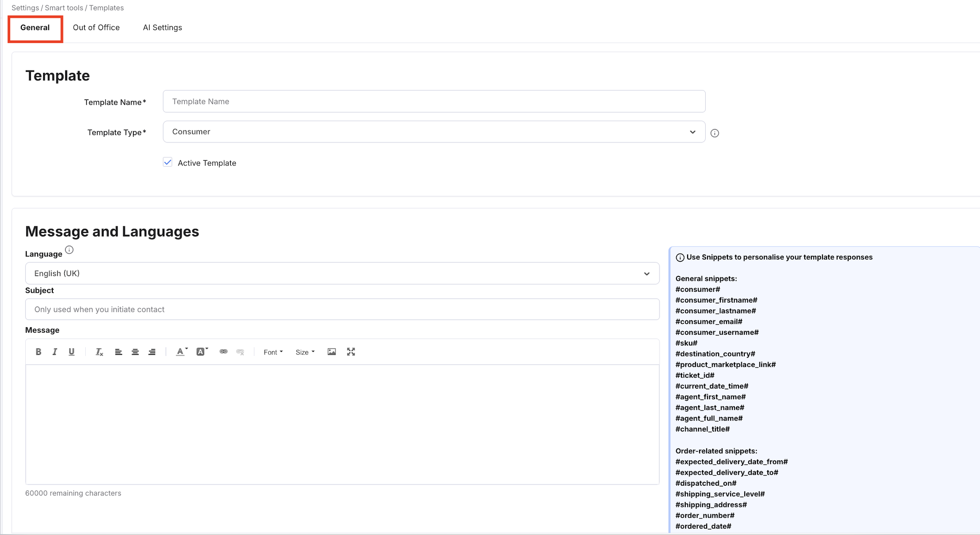The height and width of the screenshot is (535, 980).
Task: Click the #destination_country# snippet
Action: [715, 354]
